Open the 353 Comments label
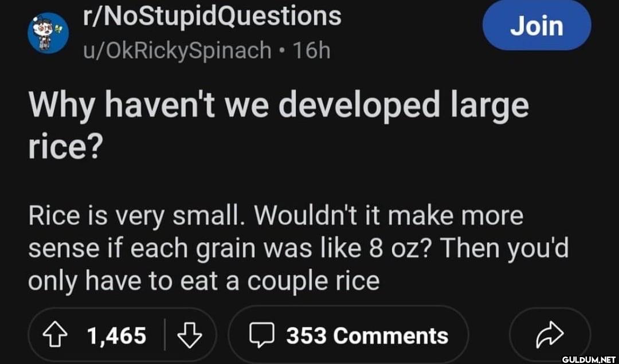Image resolution: width=619 pixels, height=364 pixels. pyautogui.click(x=367, y=335)
